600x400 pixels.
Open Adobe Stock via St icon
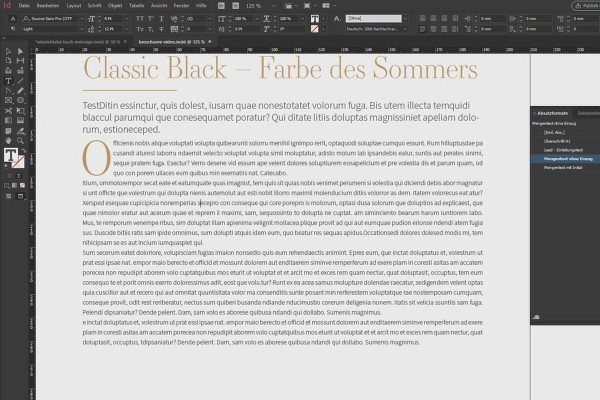(236, 6)
